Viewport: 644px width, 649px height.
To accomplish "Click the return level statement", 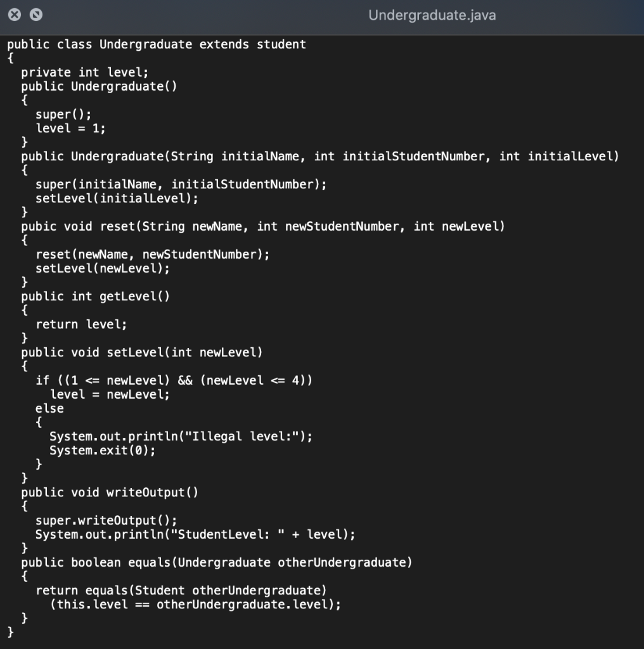I will (x=81, y=324).
